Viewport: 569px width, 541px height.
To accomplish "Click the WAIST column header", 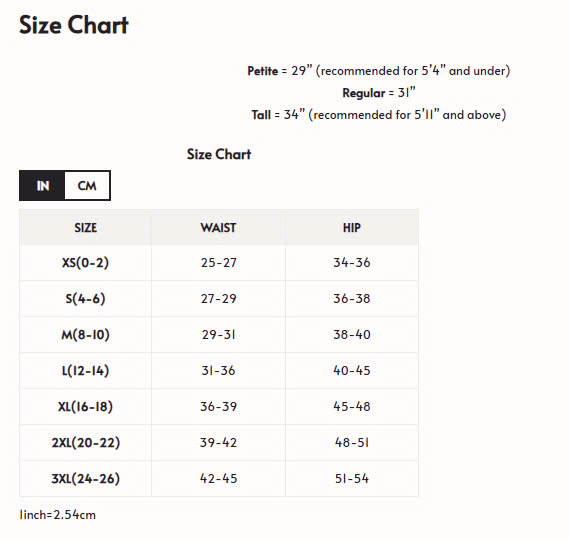I will pos(218,228).
